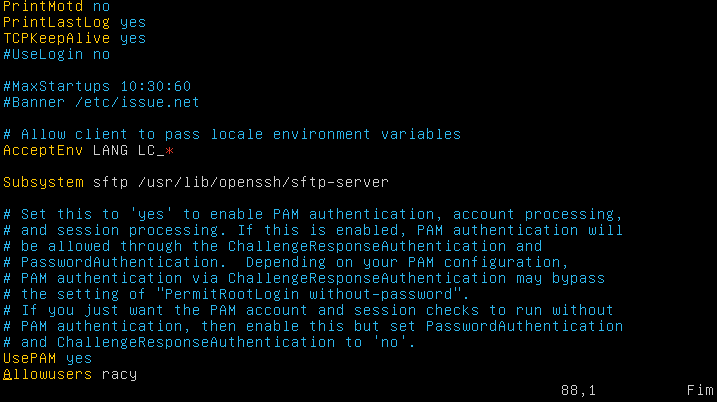Click the TCPKeepAlive setting
This screenshot has width=717, height=402.
pyautogui.click(x=56, y=38)
